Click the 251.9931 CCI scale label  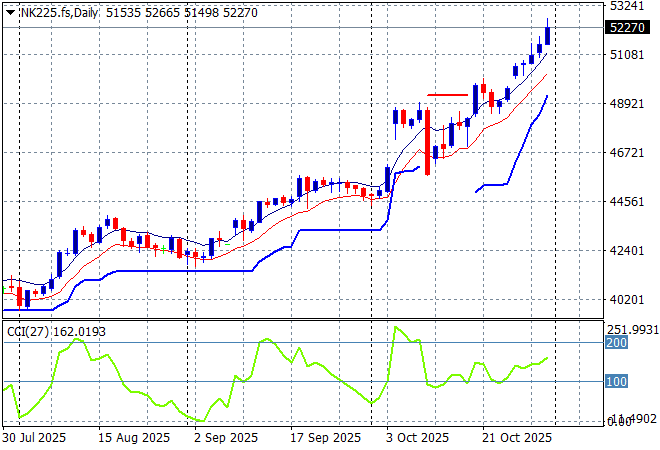click(630, 329)
